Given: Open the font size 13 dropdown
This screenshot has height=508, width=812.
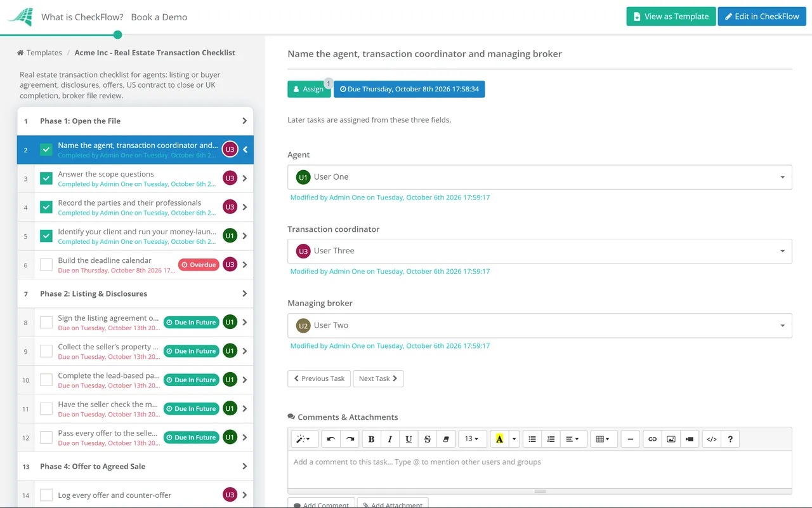Looking at the screenshot, I should [473, 439].
